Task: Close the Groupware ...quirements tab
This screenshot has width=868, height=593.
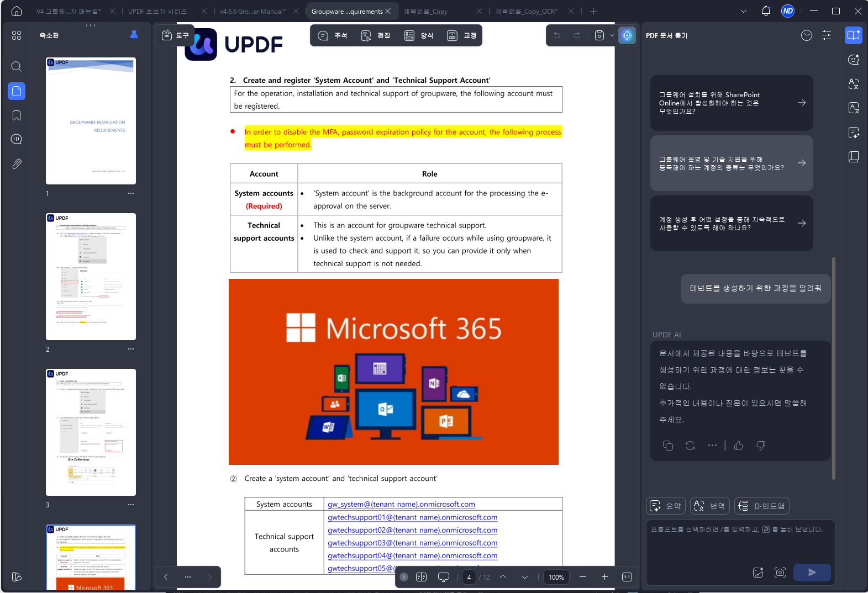Action: coord(388,11)
